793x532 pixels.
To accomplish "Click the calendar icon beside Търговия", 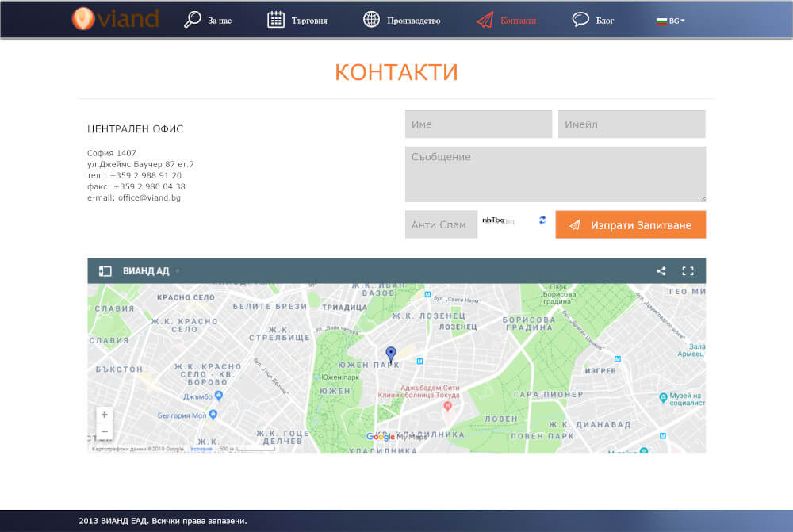I will point(276,20).
